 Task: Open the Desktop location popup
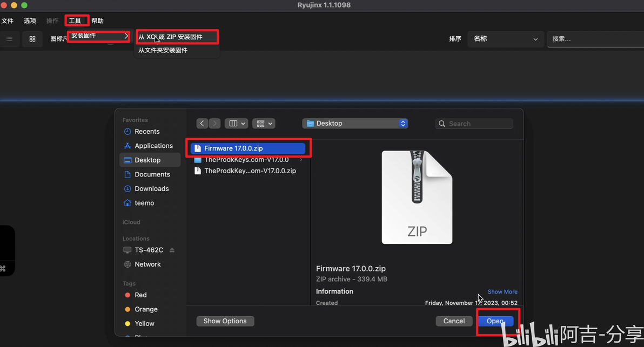pyautogui.click(x=355, y=124)
